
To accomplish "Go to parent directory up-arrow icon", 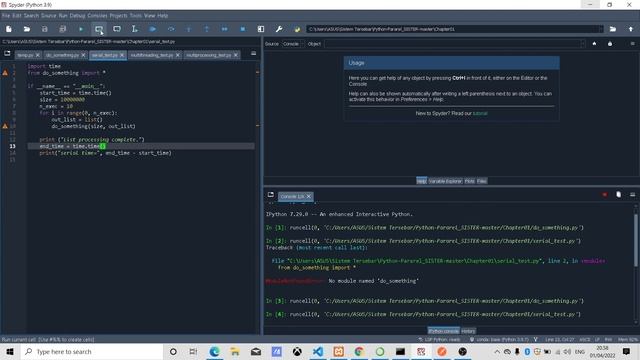I will pos(631,29).
